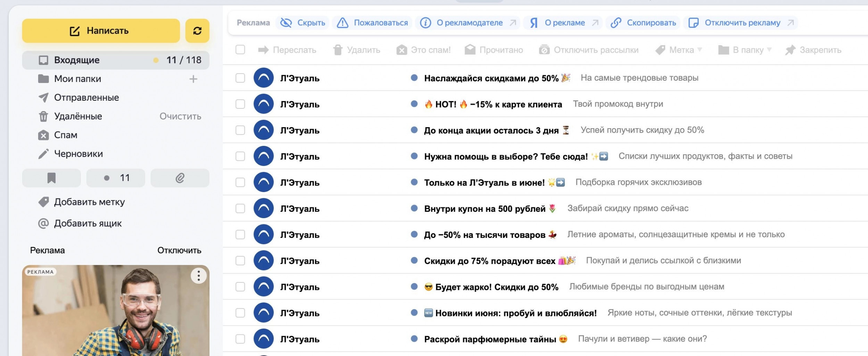Open the ad options three-dots menu
Image resolution: width=868 pixels, height=356 pixels.
tap(199, 276)
